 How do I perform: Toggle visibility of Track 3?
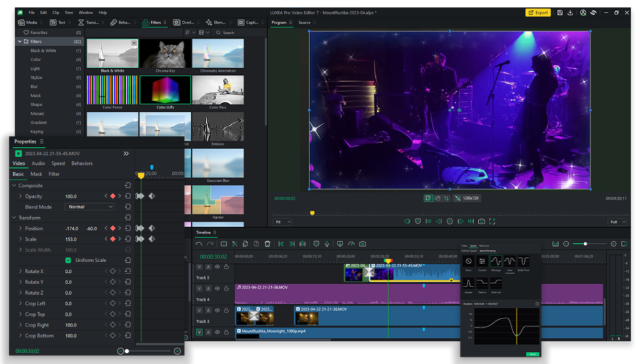click(x=217, y=310)
